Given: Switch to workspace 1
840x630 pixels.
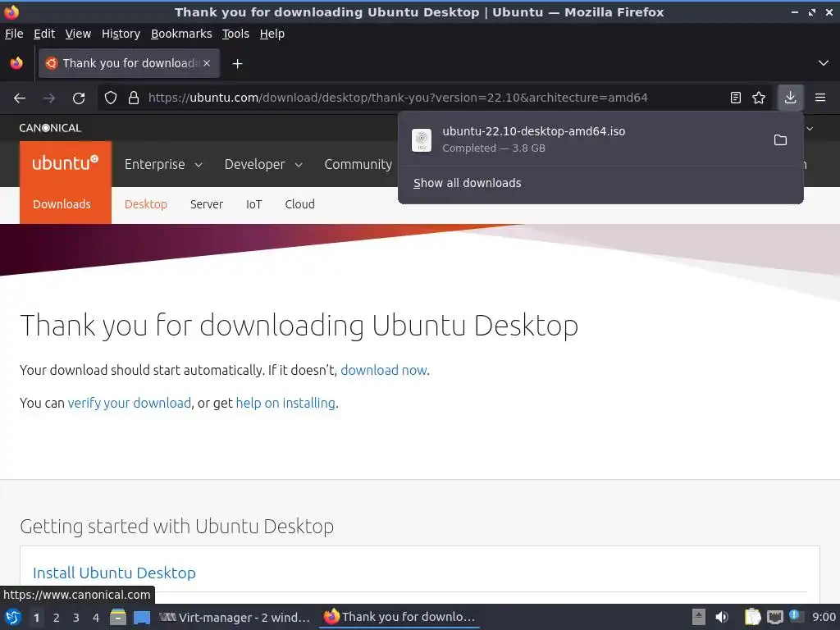Looking at the screenshot, I should (x=36, y=618).
